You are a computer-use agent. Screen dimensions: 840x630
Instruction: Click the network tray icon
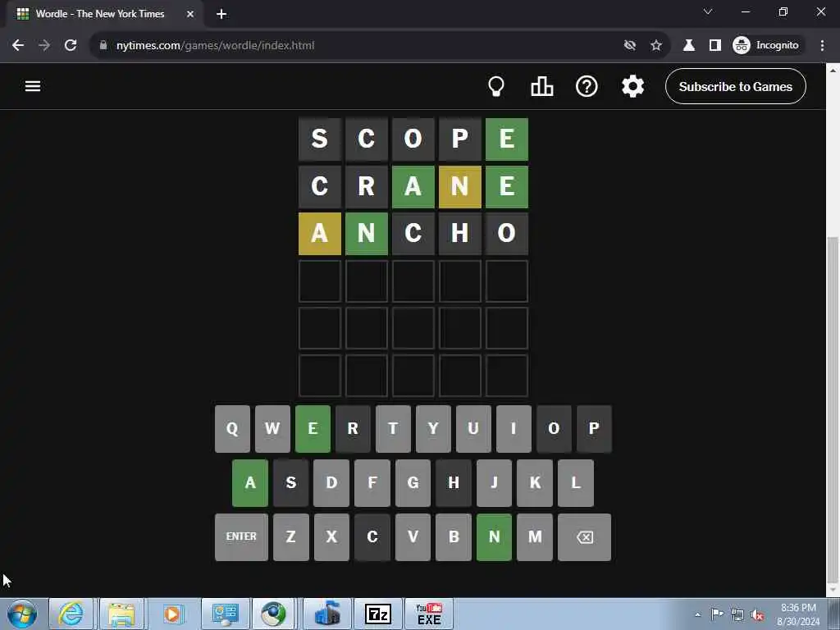click(737, 615)
